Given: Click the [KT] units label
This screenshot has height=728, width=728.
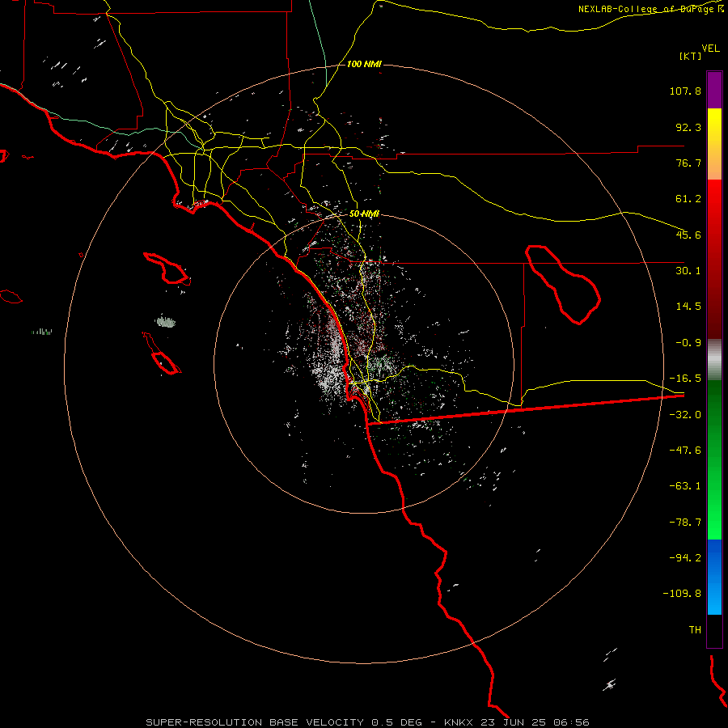Looking at the screenshot, I should tap(691, 56).
